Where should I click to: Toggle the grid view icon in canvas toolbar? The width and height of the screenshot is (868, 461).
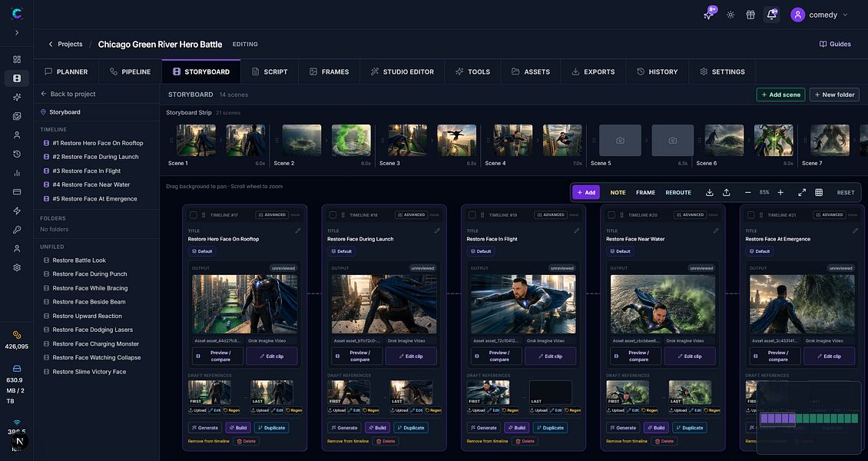click(819, 193)
